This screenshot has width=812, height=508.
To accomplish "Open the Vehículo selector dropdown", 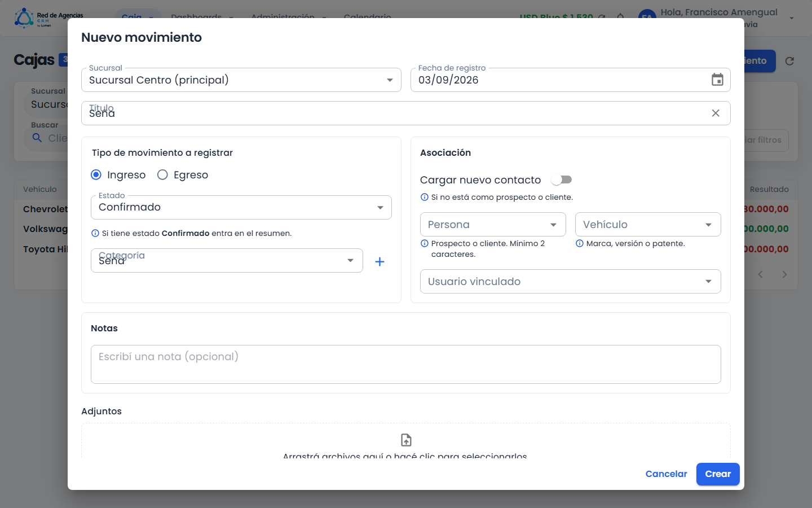I will (x=648, y=224).
